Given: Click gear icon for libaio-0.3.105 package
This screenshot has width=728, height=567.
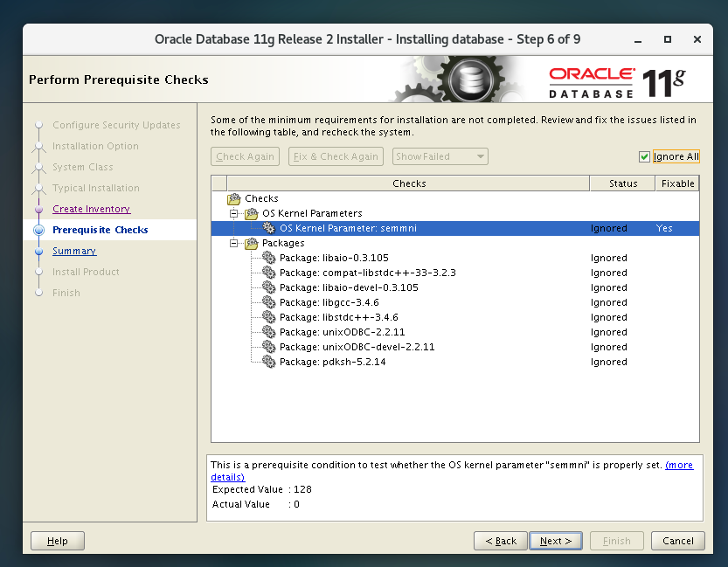Looking at the screenshot, I should (x=269, y=258).
